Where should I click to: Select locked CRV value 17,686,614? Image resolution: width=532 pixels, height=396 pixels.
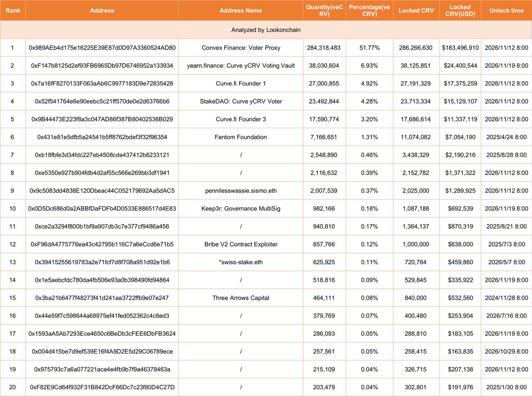tap(415, 119)
